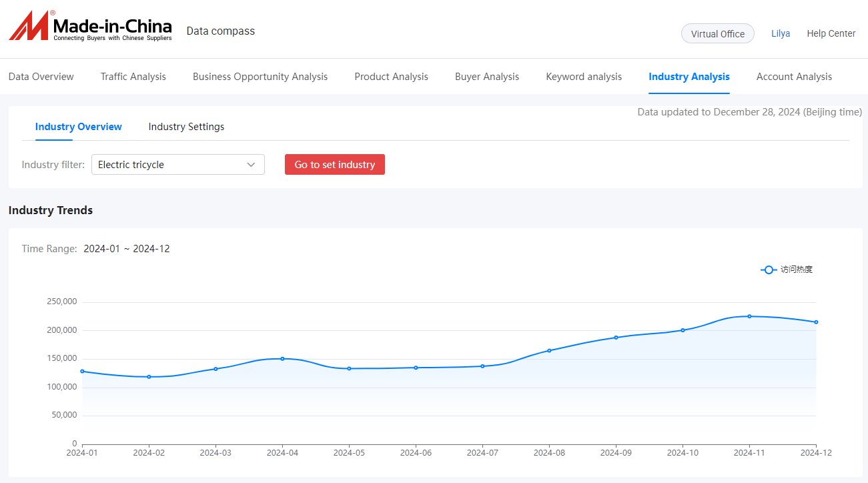The width and height of the screenshot is (868, 483).
Task: Select the Product Analysis tab
Action: 392,77
